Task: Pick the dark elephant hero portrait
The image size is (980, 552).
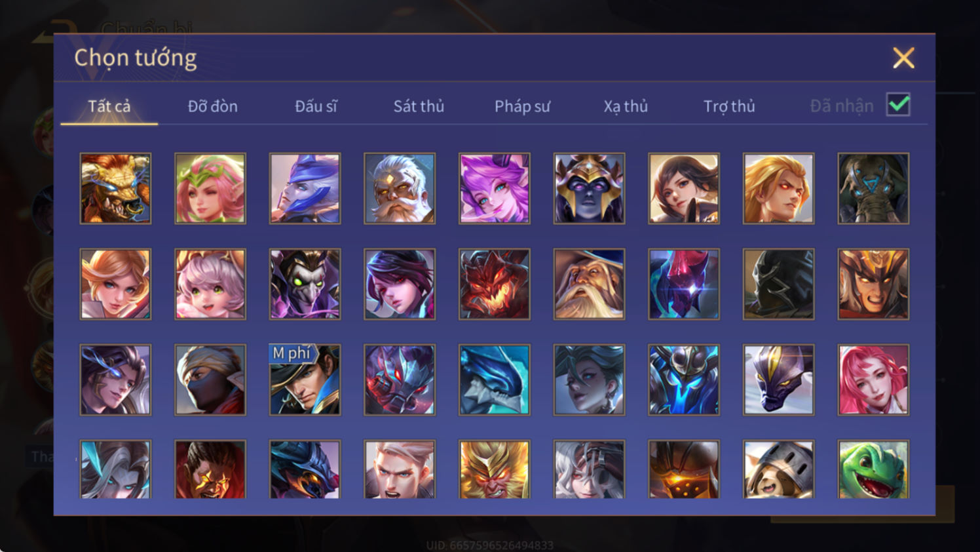Action: [873, 189]
